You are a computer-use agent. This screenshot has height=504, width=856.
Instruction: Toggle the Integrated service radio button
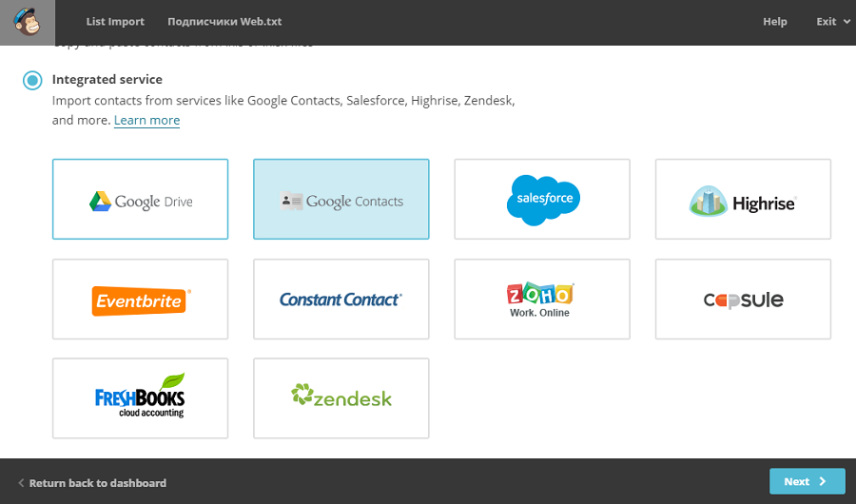click(32, 80)
